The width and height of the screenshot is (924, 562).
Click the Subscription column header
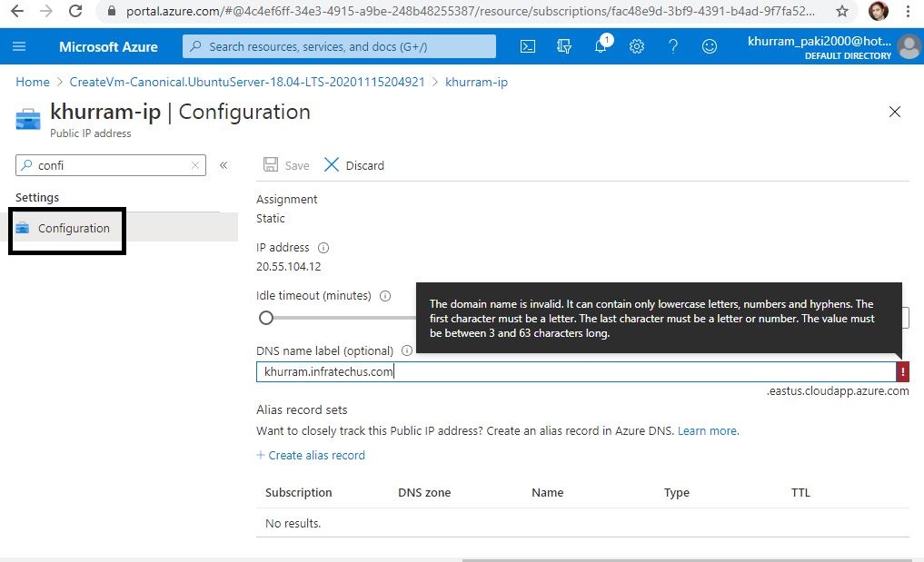[298, 492]
